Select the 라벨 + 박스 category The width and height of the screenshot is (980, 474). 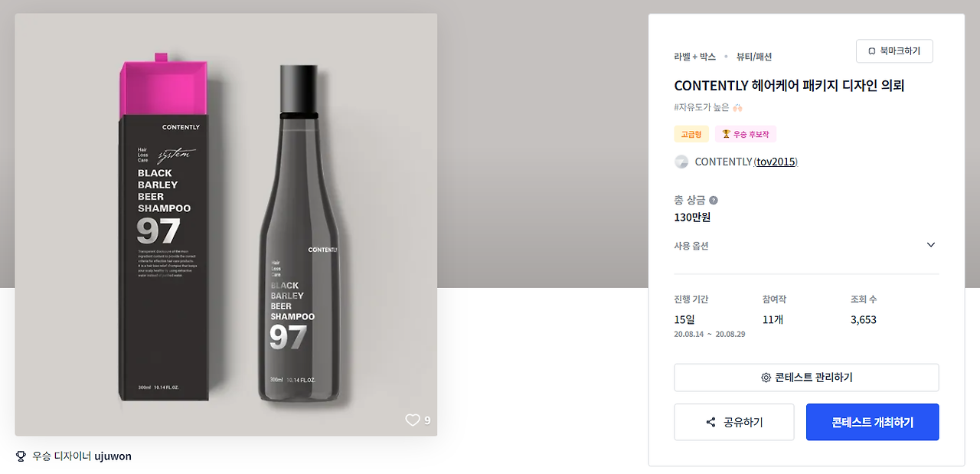click(694, 57)
